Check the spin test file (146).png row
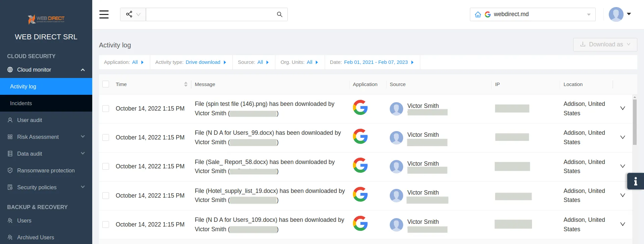The width and height of the screenshot is (644, 244). pos(106,109)
